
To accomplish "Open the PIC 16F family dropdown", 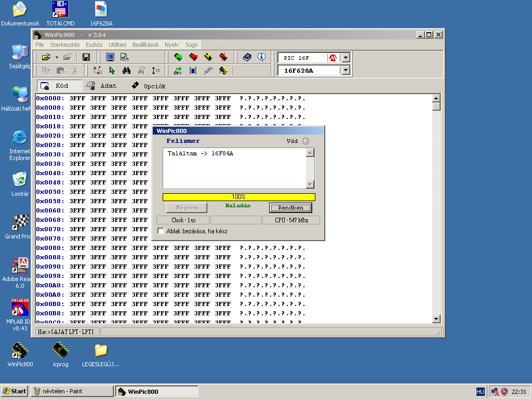I will click(x=345, y=58).
